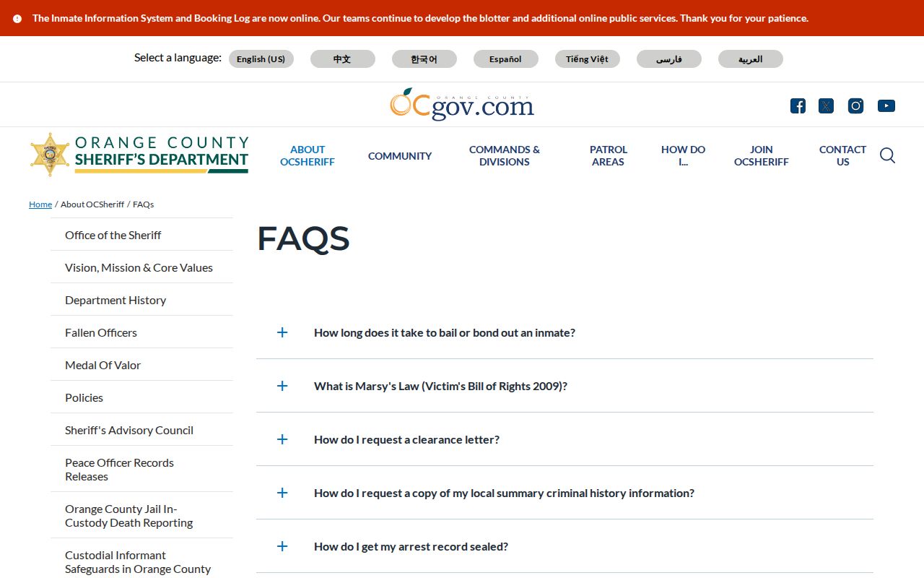Click the alert icon in red banner

17,19
